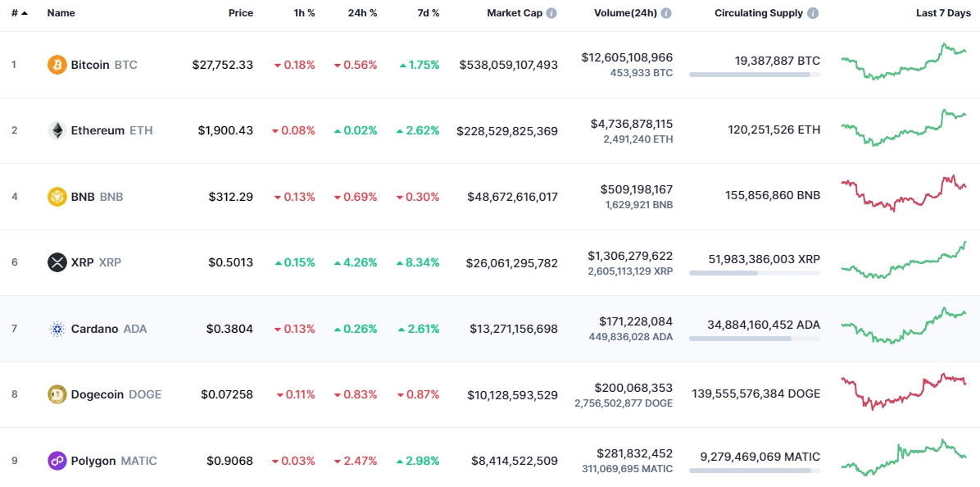
Task: Sort by the 24h % column header
Action: [x=362, y=13]
